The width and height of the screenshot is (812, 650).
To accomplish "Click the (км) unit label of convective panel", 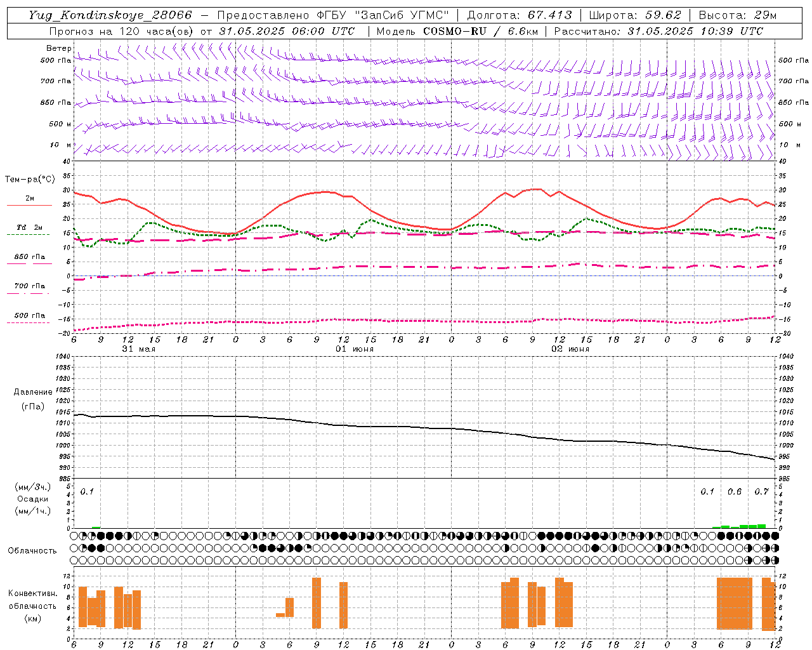I will [x=33, y=618].
